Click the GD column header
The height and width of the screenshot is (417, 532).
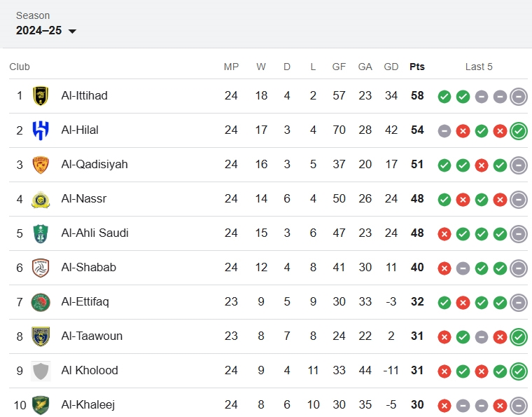click(x=391, y=67)
